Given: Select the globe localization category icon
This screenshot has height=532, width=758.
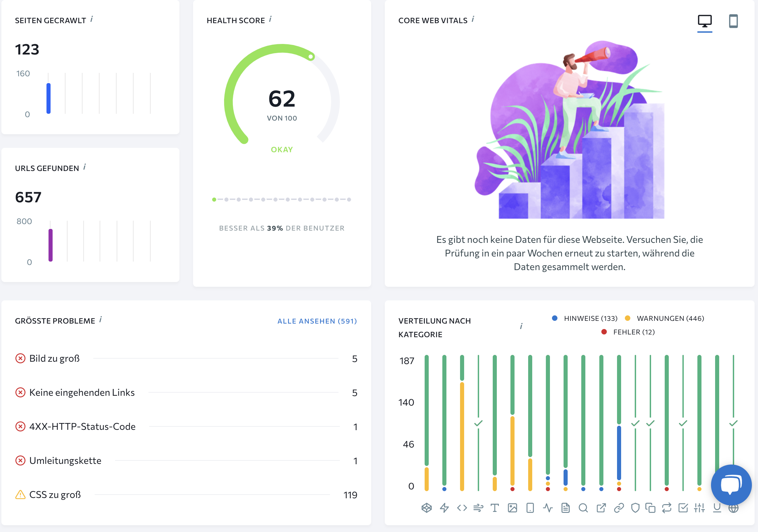Looking at the screenshot, I should pyautogui.click(x=733, y=508).
